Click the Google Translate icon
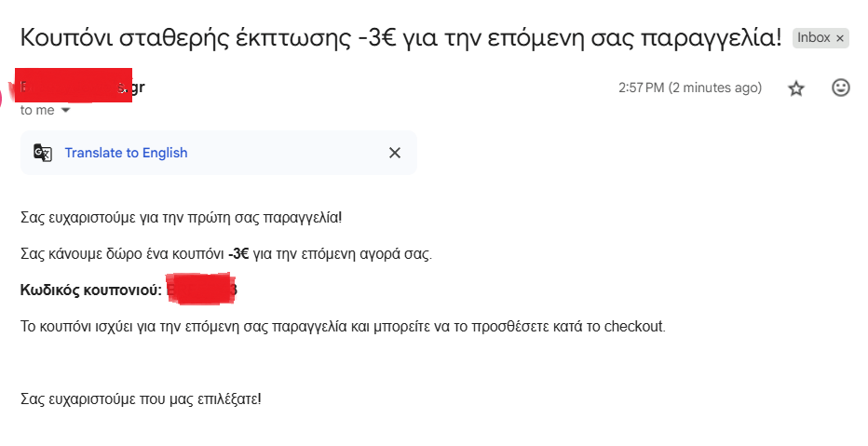This screenshot has height=446, width=868. pos(43,153)
